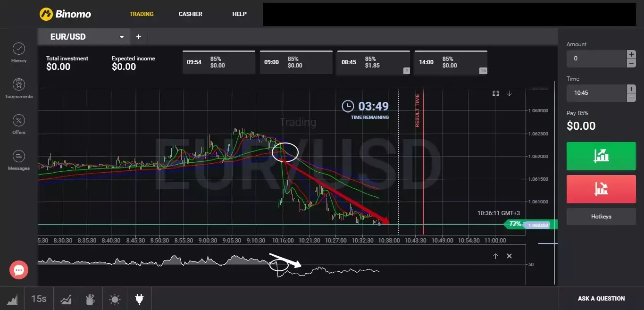Increase Time with plus stepper

(631, 89)
